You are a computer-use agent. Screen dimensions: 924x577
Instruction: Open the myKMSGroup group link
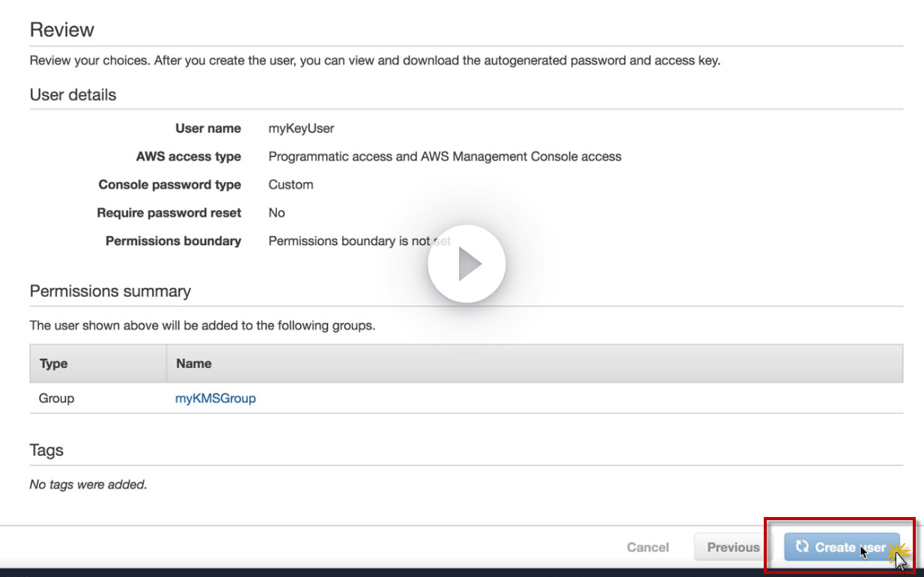click(x=216, y=399)
